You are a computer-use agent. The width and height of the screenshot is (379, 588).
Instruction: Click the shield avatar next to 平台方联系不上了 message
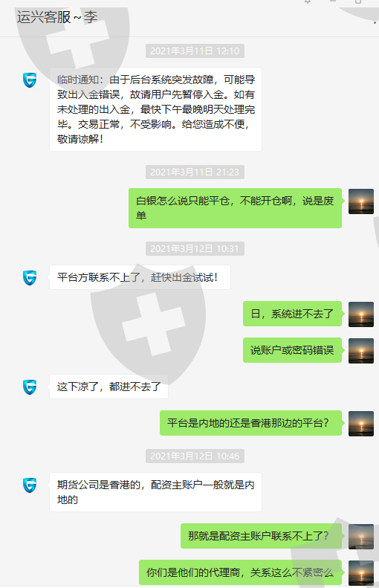(30, 277)
